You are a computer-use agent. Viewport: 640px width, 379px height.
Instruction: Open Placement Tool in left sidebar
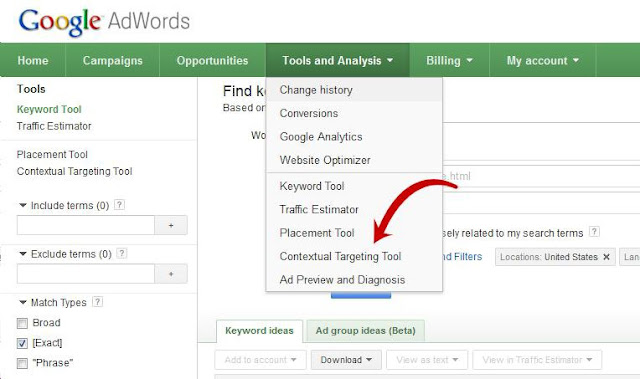(x=52, y=155)
